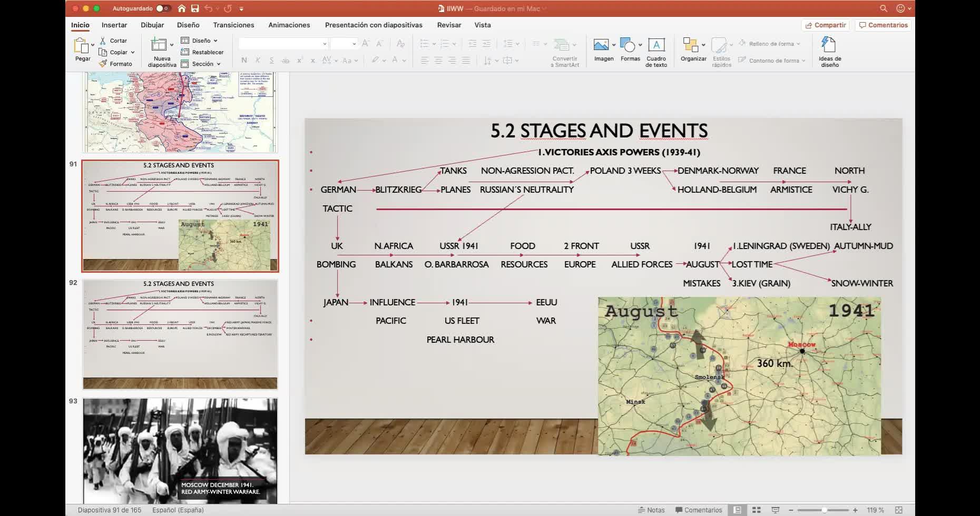Open the Transiciones tab
The width and height of the screenshot is (980, 516).
click(233, 25)
